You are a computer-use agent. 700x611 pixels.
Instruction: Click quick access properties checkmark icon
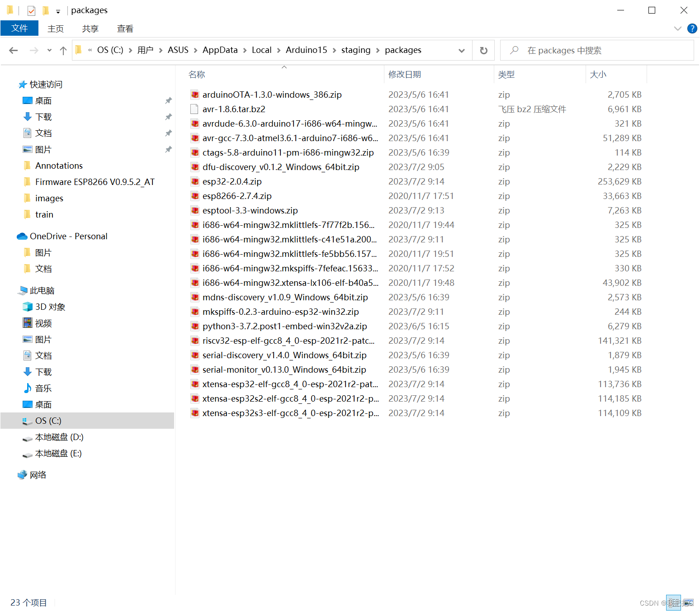click(x=31, y=10)
